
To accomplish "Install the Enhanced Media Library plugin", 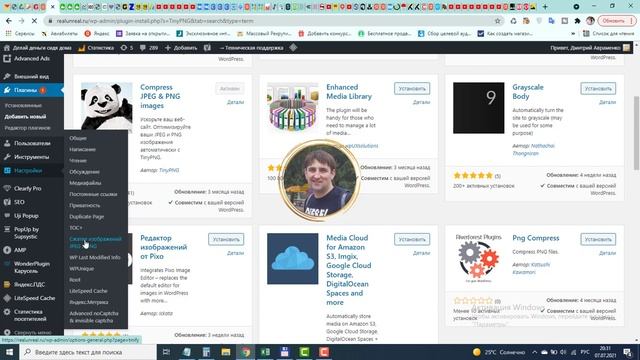I will [412, 89].
